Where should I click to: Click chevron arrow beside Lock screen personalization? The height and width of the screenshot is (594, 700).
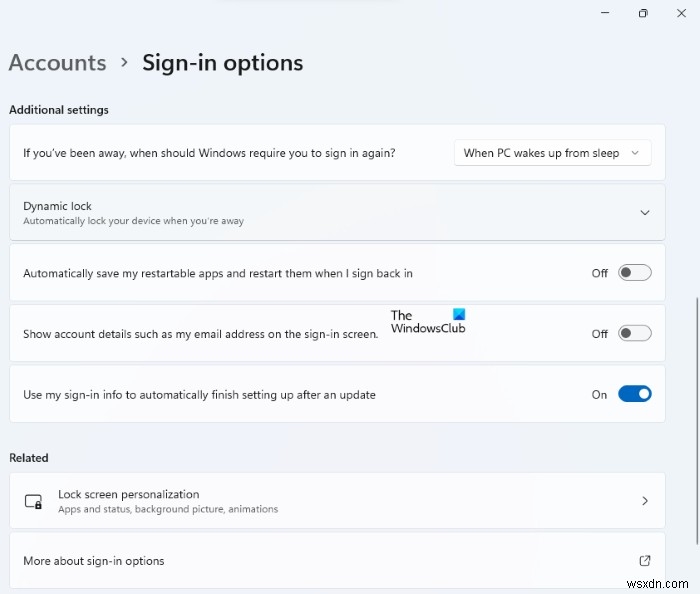click(645, 501)
